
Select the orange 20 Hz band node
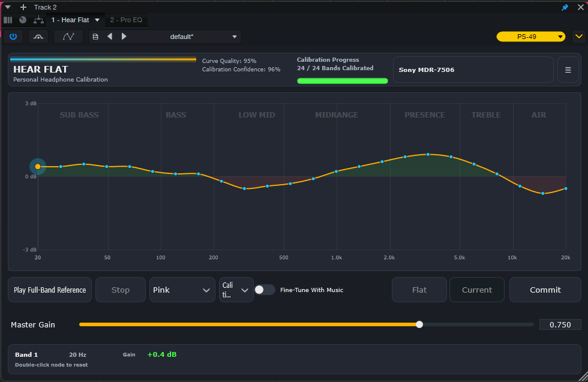[x=38, y=167]
